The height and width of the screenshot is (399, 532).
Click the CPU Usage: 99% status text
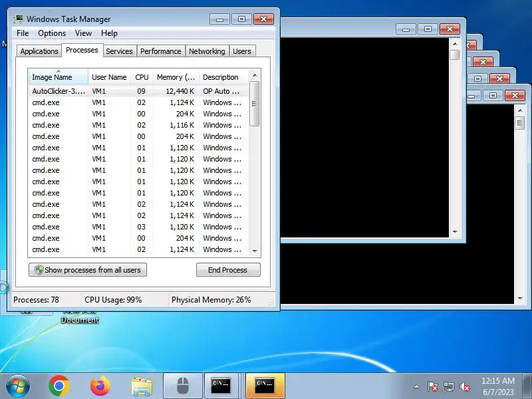coord(113,300)
